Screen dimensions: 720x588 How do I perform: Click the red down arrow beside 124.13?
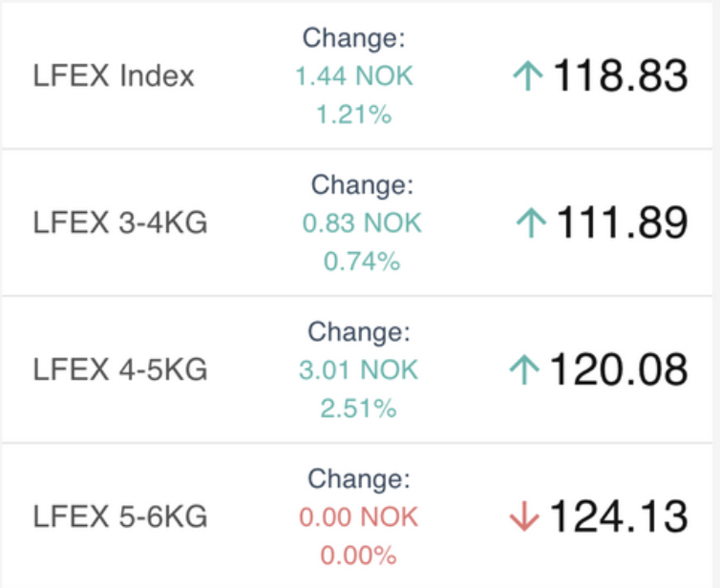coord(524,516)
